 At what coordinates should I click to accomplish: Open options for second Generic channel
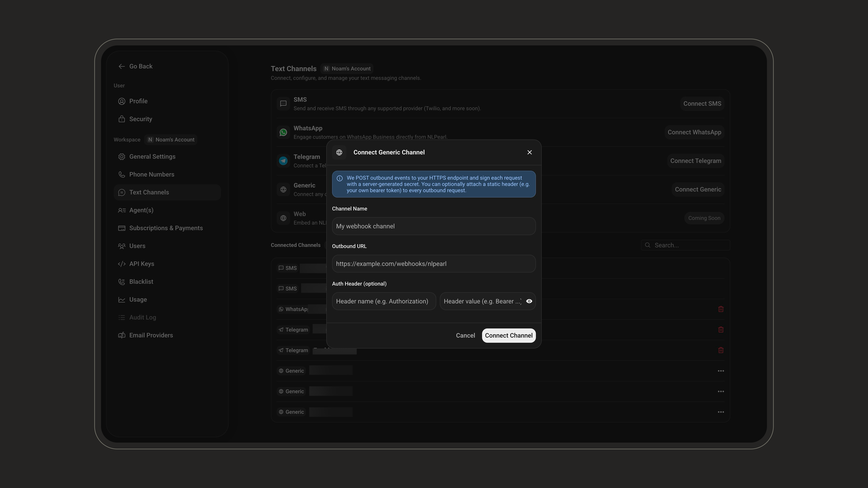tap(721, 391)
